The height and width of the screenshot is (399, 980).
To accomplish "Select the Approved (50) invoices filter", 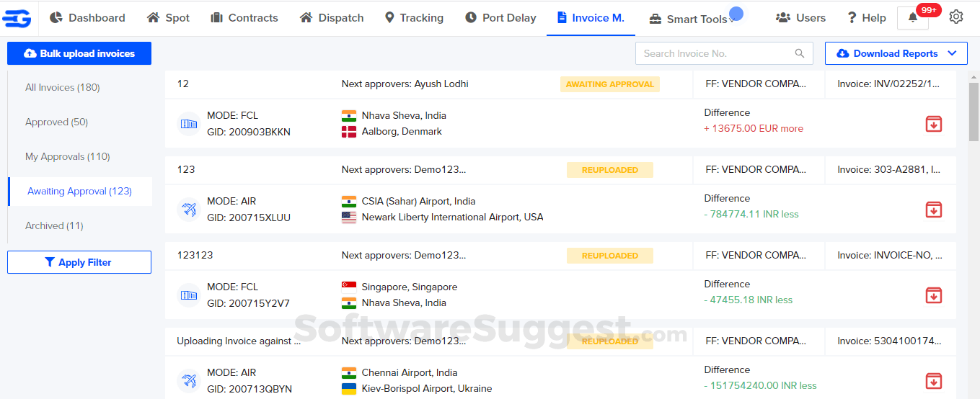I will tap(56, 122).
